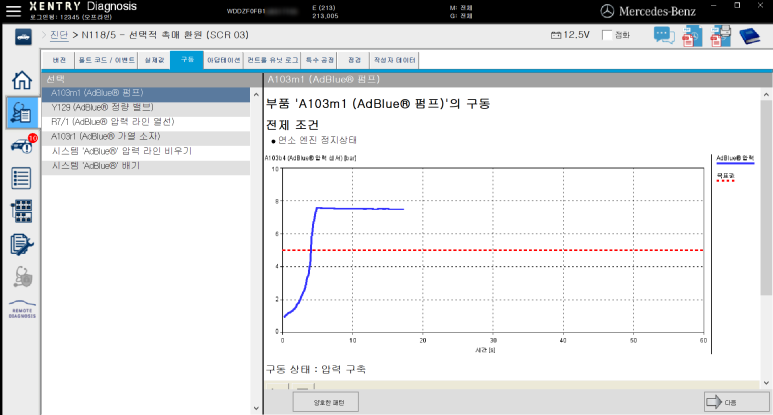Open the hamburger menu
This screenshot has width=773, height=415.
coord(13,11)
